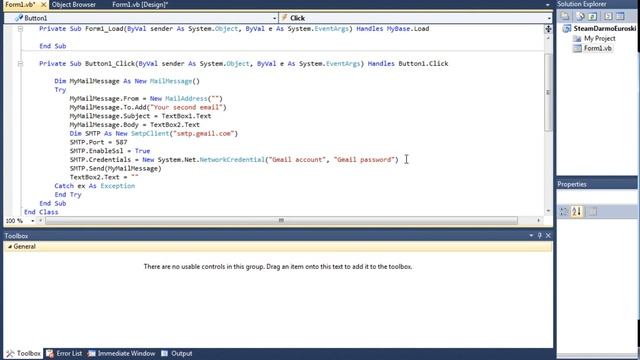Screen dimensions: 640x360
Task: Click the editor window split handle
Action: tap(548, 29)
